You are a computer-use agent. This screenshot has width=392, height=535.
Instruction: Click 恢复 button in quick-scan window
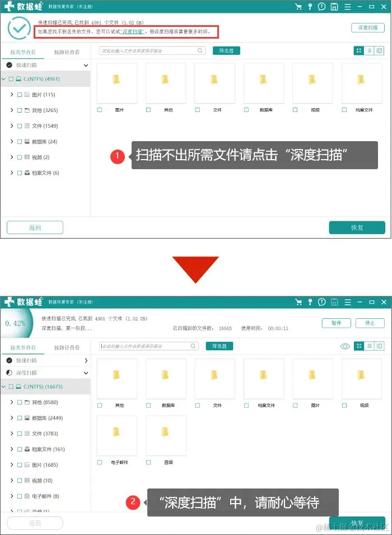[x=357, y=227]
